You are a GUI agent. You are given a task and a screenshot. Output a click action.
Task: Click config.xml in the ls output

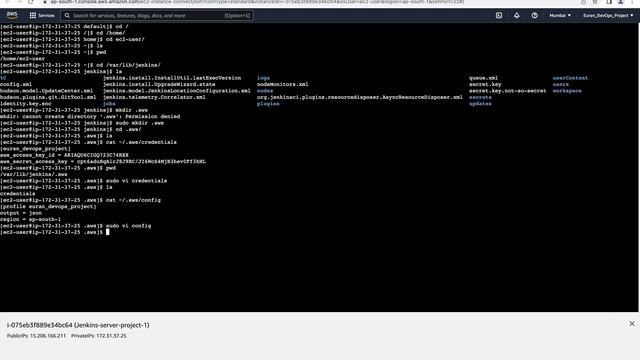pos(16,84)
